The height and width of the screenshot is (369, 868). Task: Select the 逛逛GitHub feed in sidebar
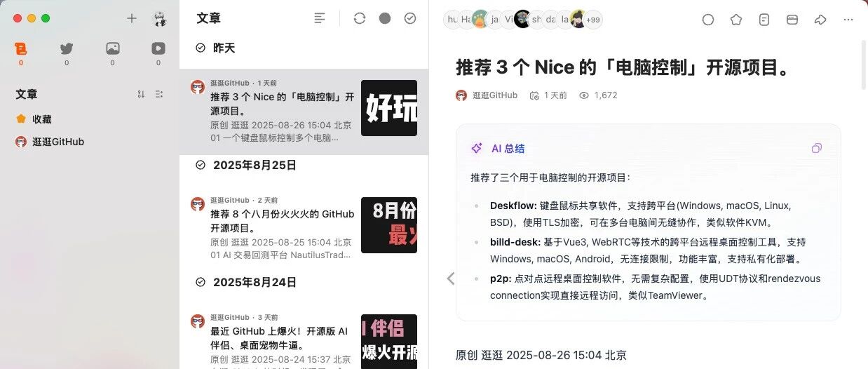tap(90, 142)
